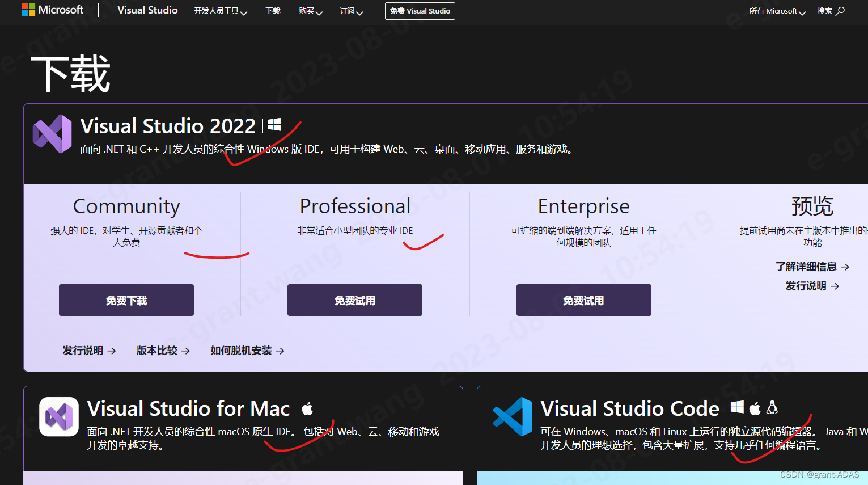This screenshot has height=485, width=868.
Task: Click the Enterprise edition heading
Action: click(x=584, y=206)
